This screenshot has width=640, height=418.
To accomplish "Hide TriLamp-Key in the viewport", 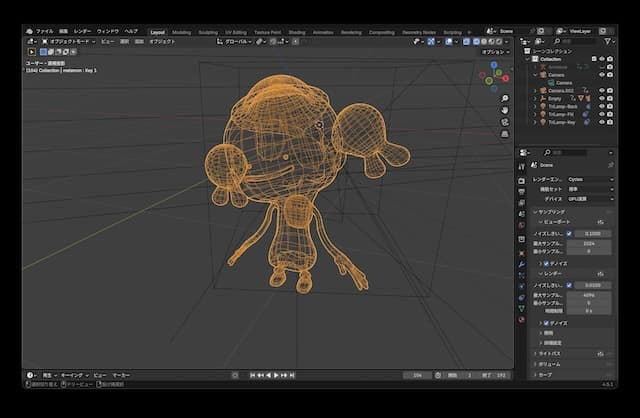I will pyautogui.click(x=601, y=121).
